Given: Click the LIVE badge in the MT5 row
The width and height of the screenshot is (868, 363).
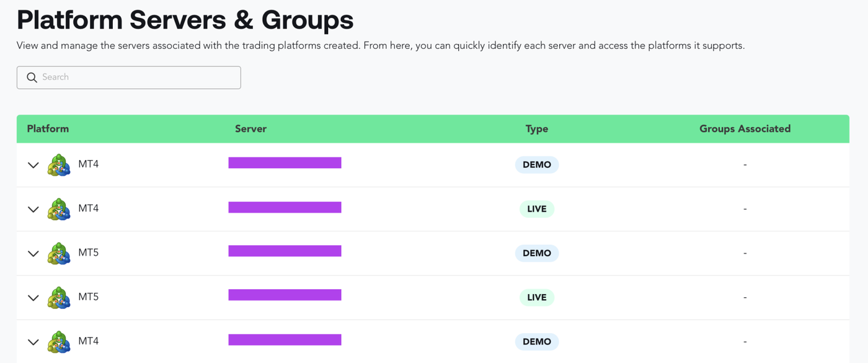Looking at the screenshot, I should [x=537, y=297].
